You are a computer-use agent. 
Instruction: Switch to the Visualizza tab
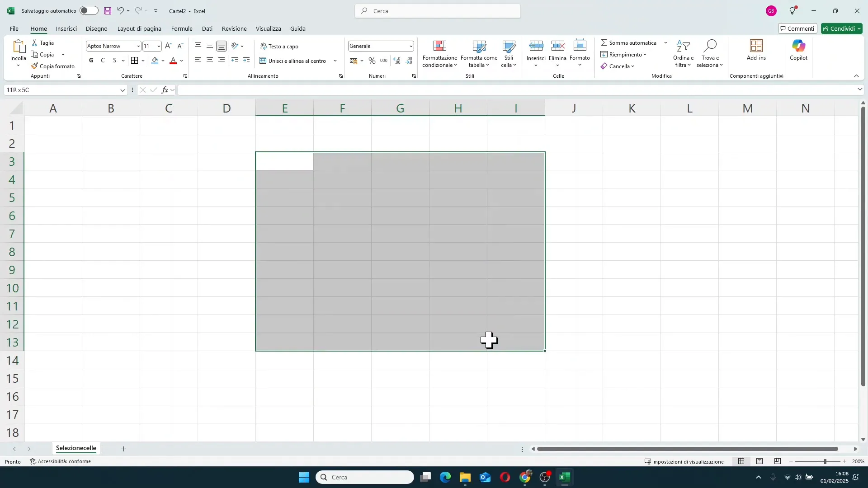pyautogui.click(x=269, y=28)
